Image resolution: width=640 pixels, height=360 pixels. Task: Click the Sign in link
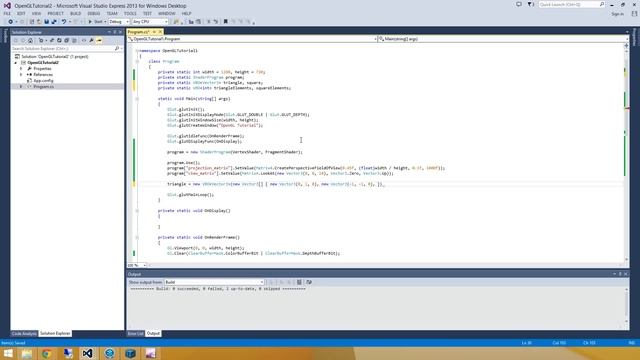618,14
